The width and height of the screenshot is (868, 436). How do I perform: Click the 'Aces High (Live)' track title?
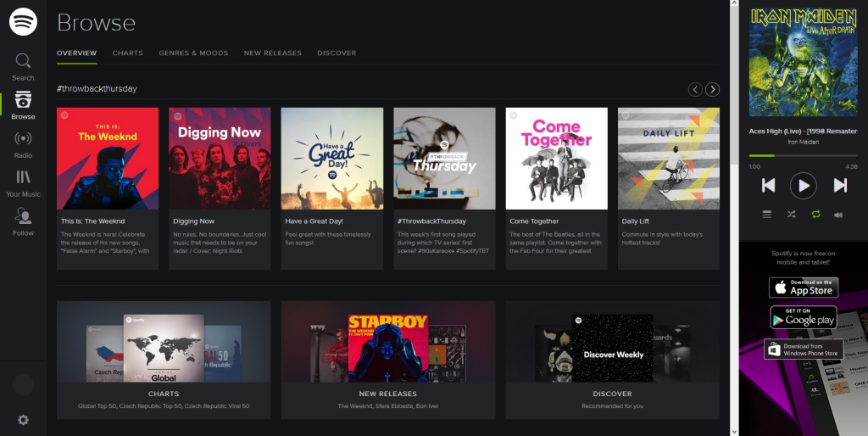pos(804,131)
